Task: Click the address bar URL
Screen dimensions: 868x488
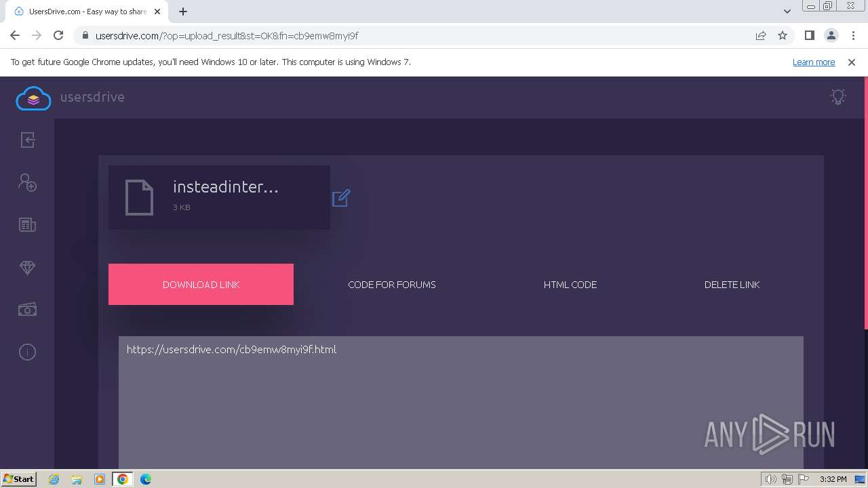Action: [x=227, y=36]
